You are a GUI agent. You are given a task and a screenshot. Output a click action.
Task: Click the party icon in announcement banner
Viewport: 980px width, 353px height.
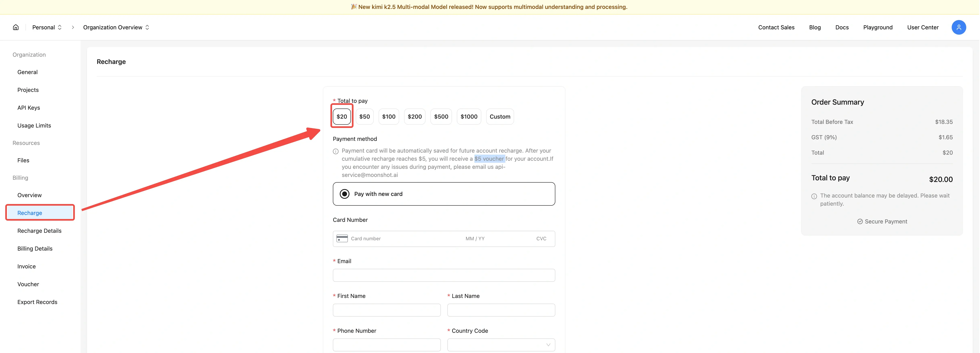(x=353, y=7)
